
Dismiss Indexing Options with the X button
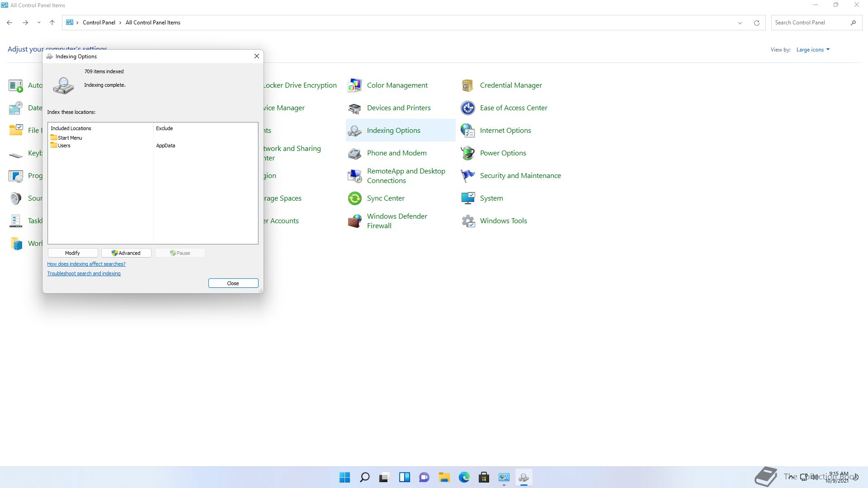pos(257,56)
